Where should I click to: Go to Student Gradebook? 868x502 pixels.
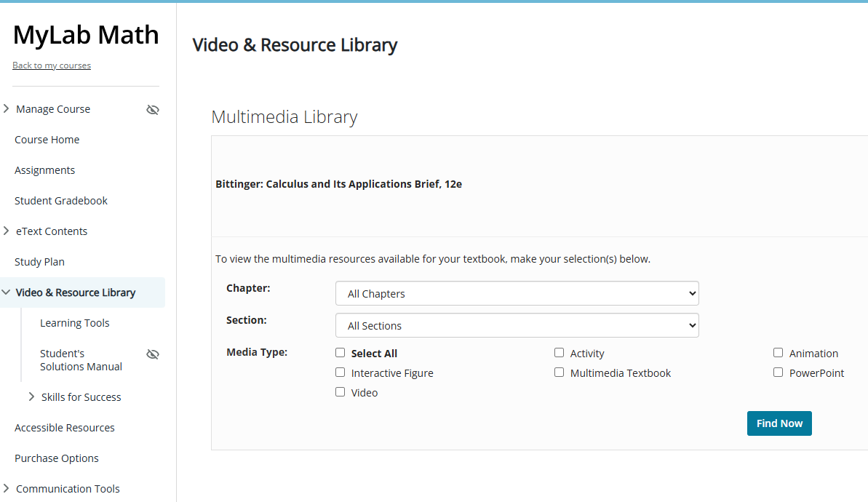click(x=60, y=200)
